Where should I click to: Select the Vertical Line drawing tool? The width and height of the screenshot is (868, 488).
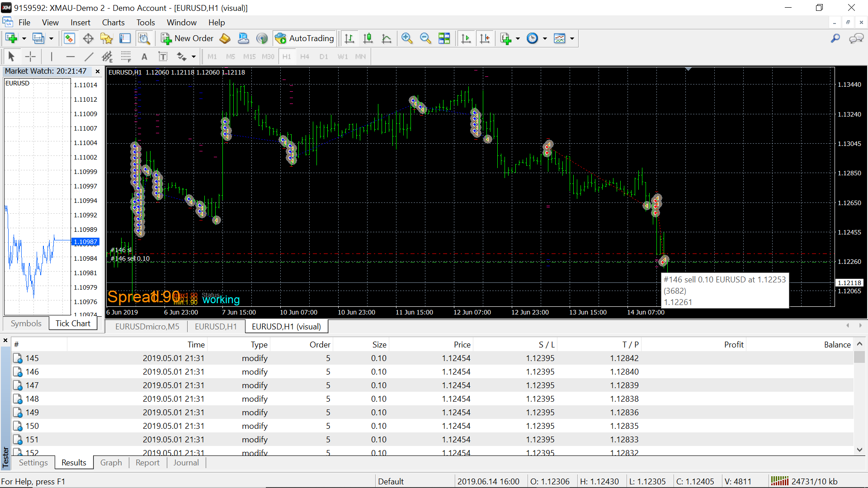point(52,56)
